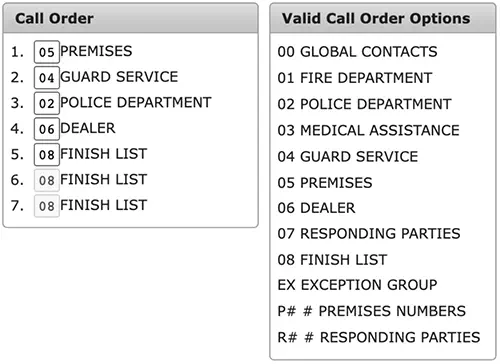Screen dimensions: 500x364
Task: Select the call order 2 field showing 04
Action: coord(47,78)
